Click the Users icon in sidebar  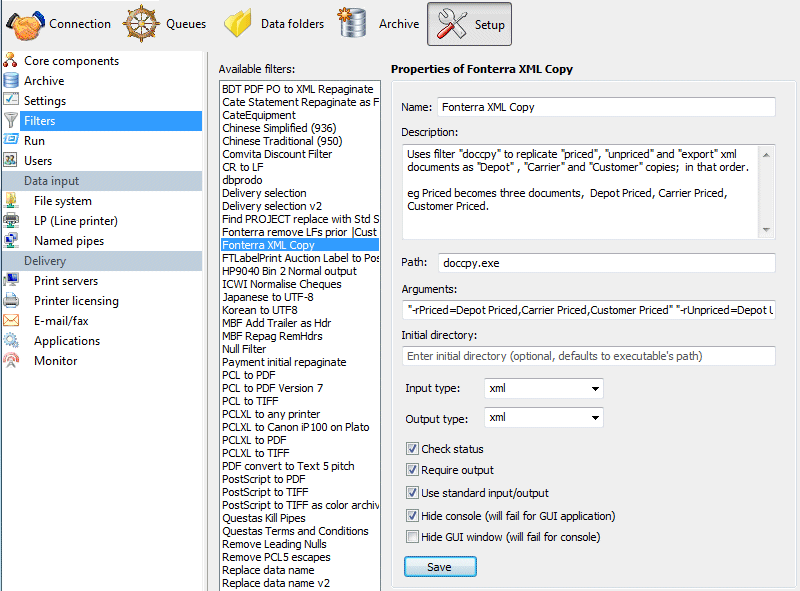pyautogui.click(x=11, y=160)
